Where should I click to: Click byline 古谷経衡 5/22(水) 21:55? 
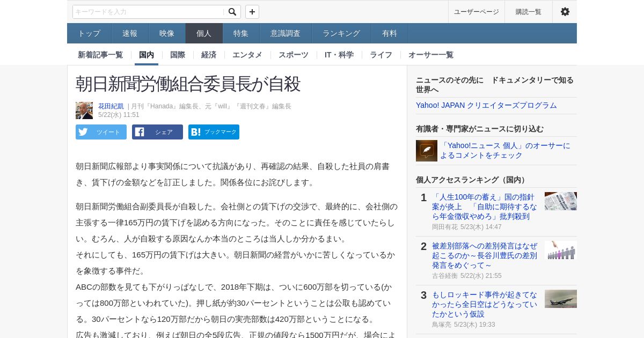click(x=467, y=276)
